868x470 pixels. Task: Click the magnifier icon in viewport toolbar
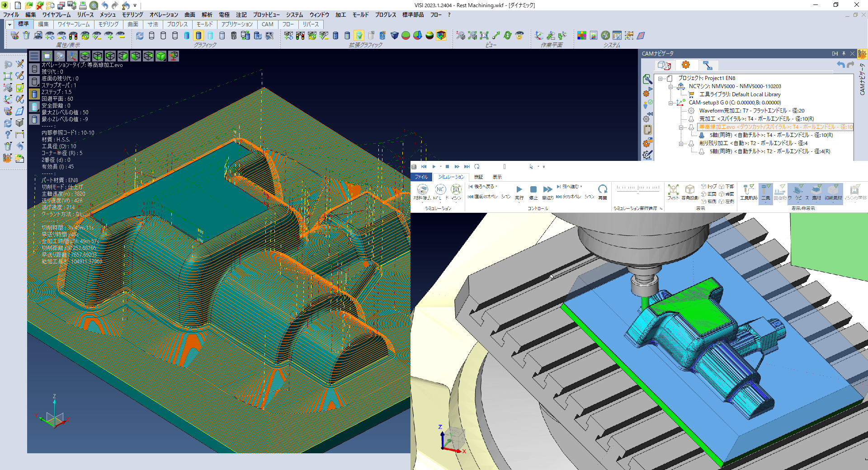tap(60, 56)
